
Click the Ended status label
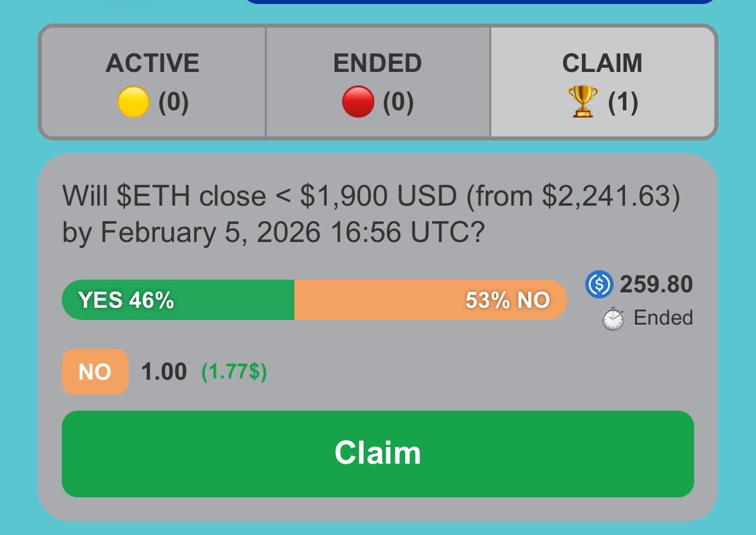pyautogui.click(x=663, y=318)
